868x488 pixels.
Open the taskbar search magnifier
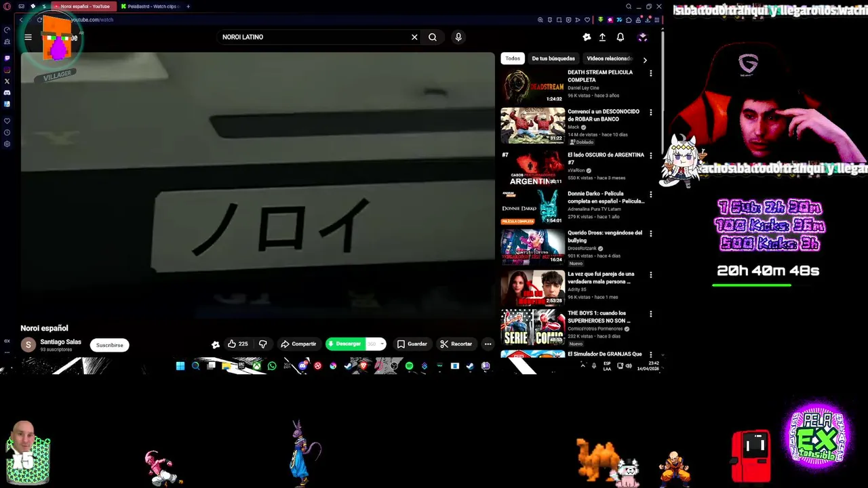tap(196, 366)
